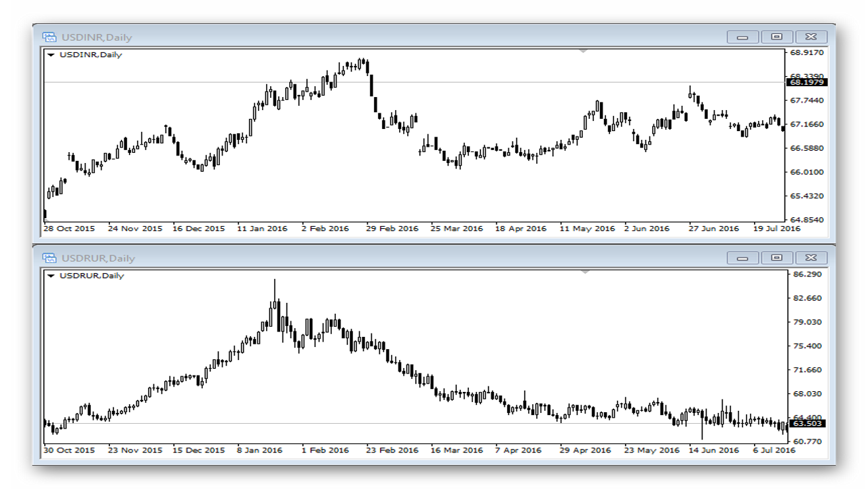
Task: Click the 68.9170 level on USDINR price scale
Action: tap(807, 52)
